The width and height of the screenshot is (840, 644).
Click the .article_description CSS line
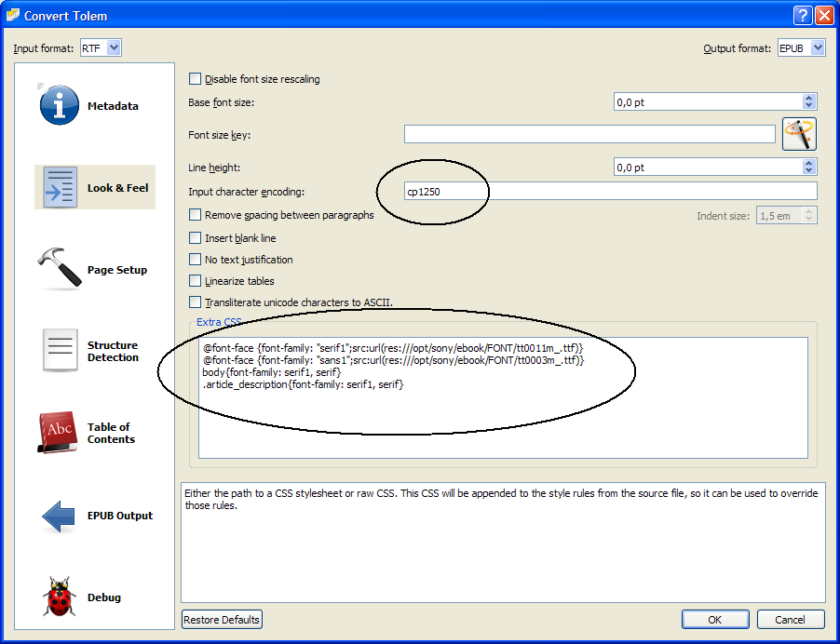coord(304,383)
